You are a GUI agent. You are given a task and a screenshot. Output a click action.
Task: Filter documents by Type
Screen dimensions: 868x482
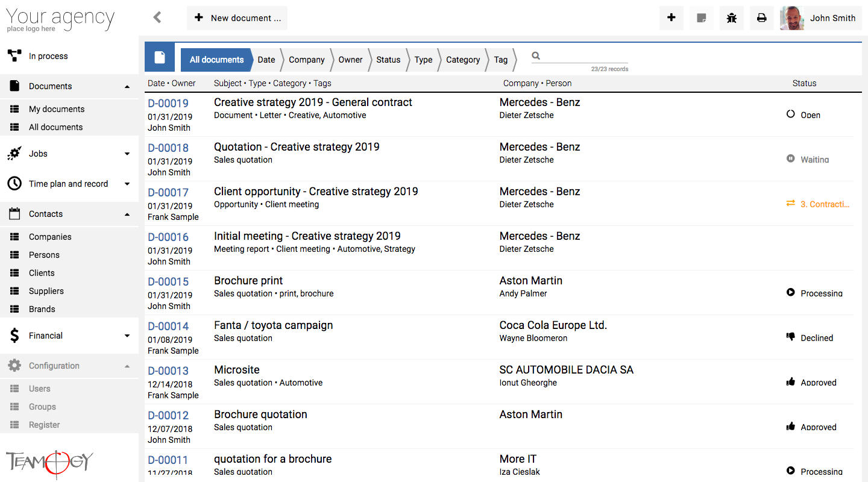(424, 60)
